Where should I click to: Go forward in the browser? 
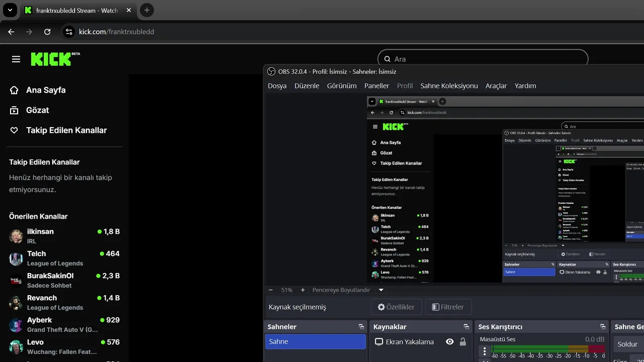click(x=29, y=32)
